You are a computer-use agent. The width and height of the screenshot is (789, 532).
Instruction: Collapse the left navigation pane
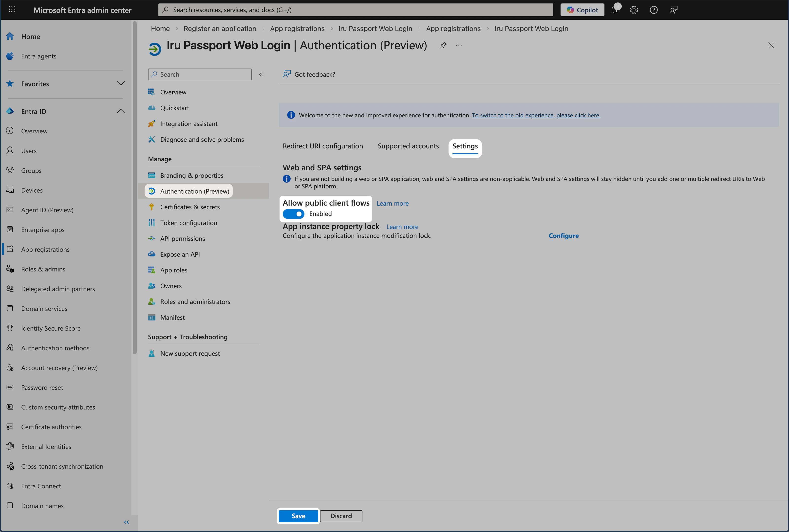tap(126, 522)
